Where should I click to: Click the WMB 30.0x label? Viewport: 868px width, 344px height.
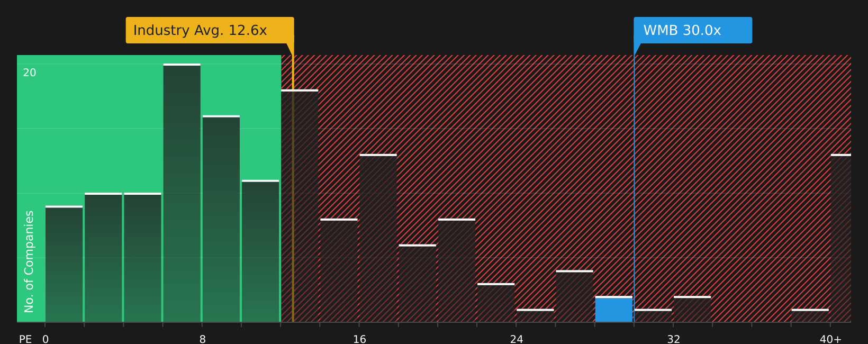click(693, 30)
